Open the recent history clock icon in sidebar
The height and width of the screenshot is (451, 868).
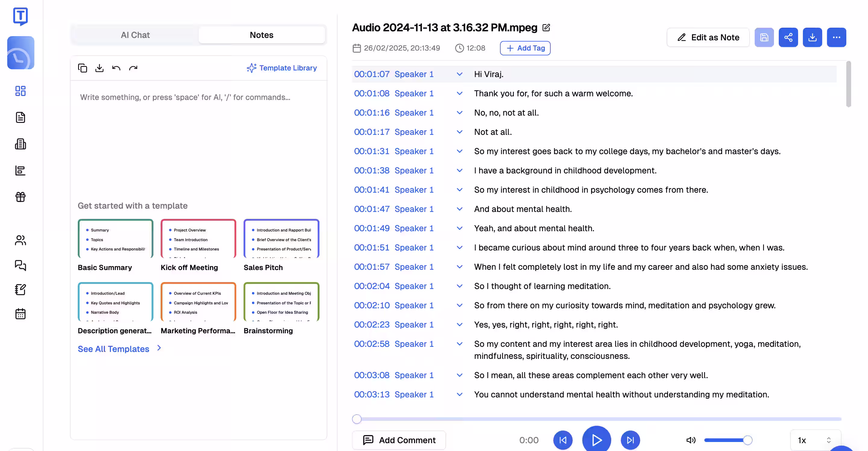[20, 52]
